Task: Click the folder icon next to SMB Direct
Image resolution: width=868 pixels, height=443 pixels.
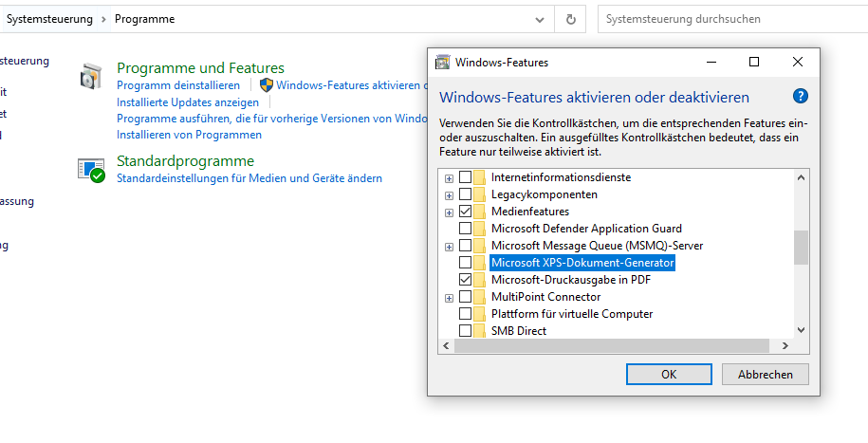Action: click(x=479, y=331)
